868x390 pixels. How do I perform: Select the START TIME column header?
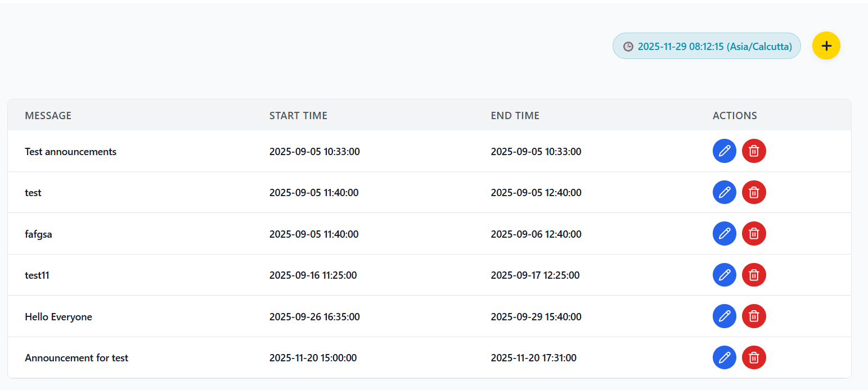coord(298,115)
